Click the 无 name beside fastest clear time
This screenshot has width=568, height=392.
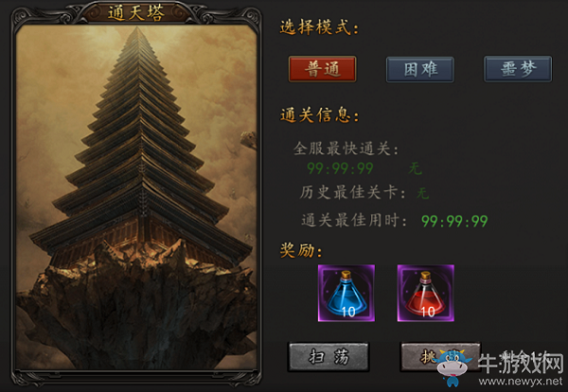point(416,169)
